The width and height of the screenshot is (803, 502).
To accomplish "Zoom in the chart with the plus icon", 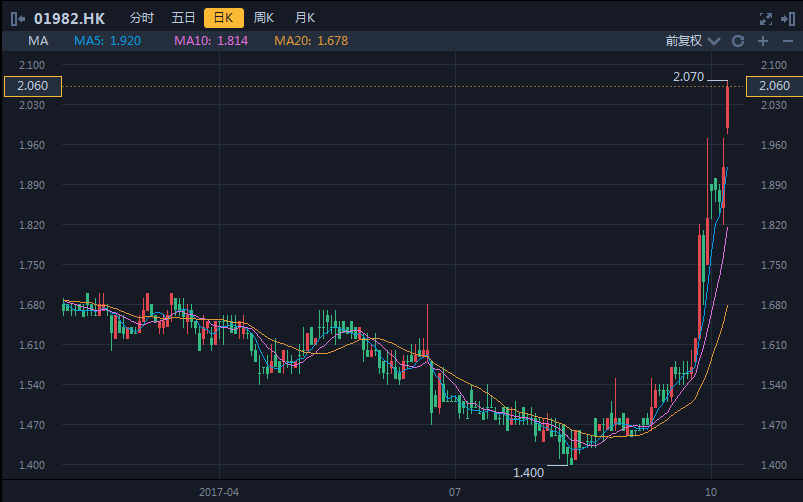I will 762,41.
